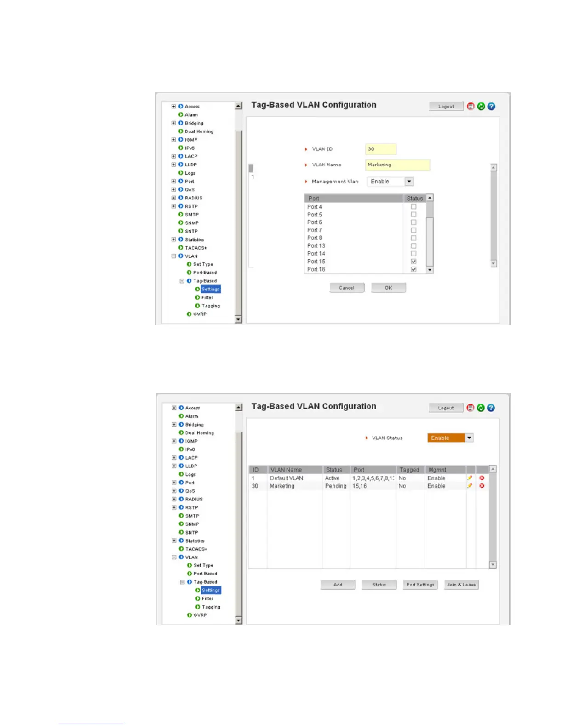Click the SMTP tree icon on the VLAN list page
The height and width of the screenshot is (728, 563).
tap(181, 516)
